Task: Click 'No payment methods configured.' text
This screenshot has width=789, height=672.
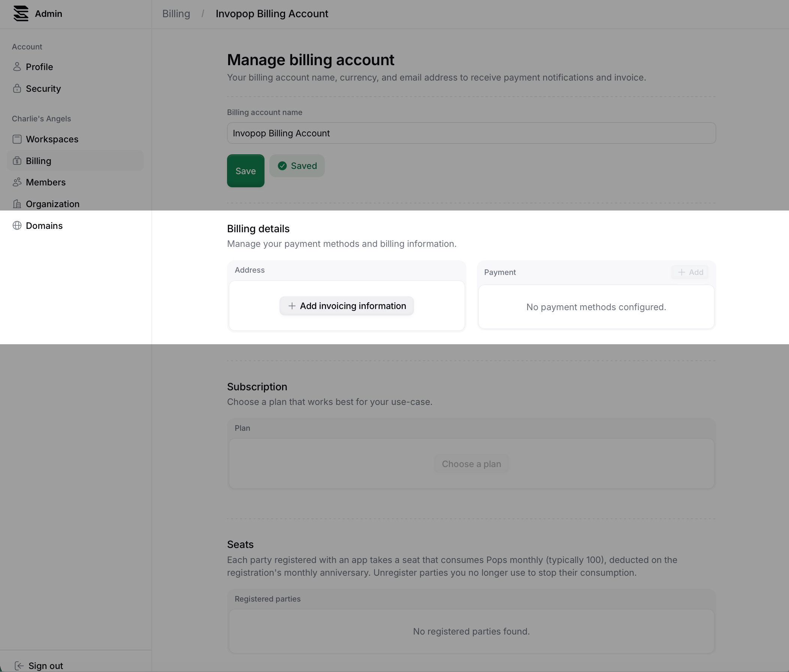Action: point(596,307)
